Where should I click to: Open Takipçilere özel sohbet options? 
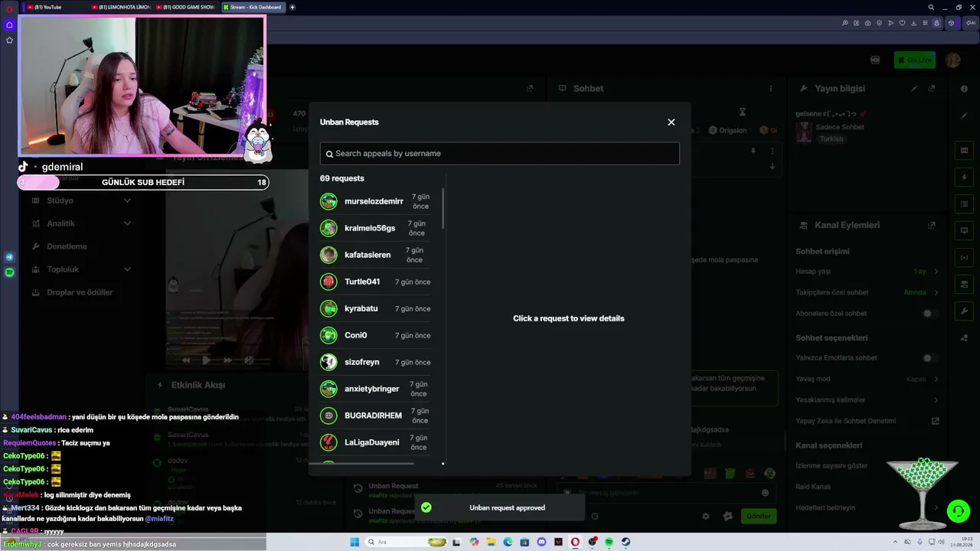click(867, 292)
